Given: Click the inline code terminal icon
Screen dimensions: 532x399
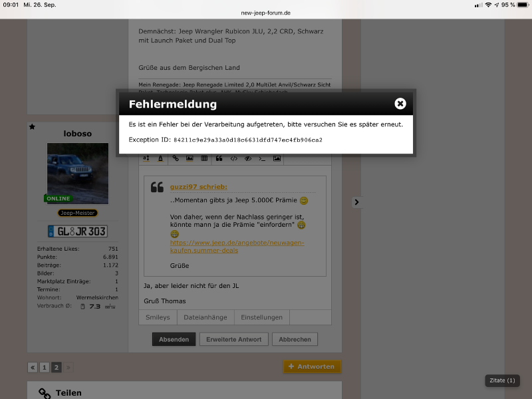Looking at the screenshot, I should pos(262,159).
